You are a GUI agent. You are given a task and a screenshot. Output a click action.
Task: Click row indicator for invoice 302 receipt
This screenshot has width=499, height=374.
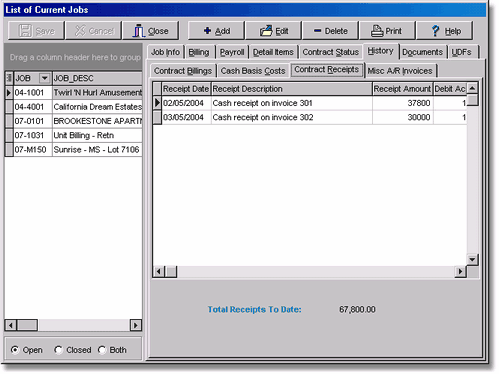click(x=157, y=117)
